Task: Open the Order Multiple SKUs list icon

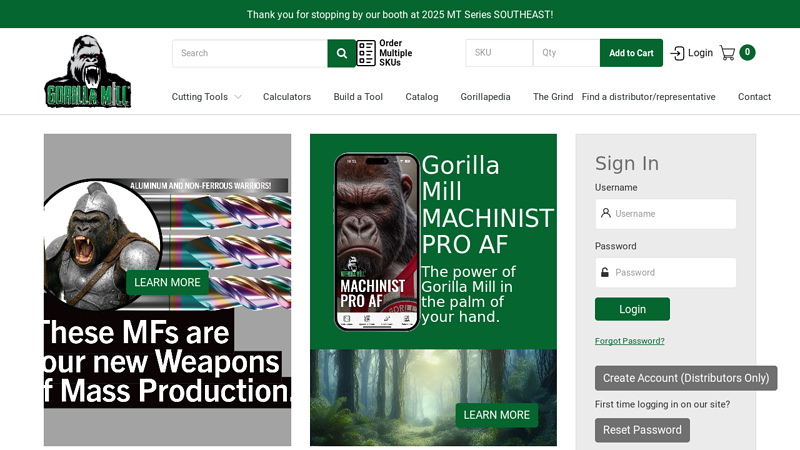Action: 366,53
